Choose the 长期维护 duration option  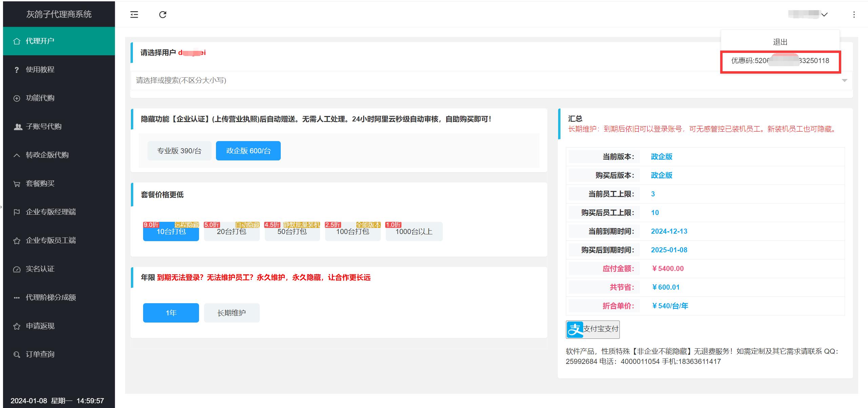click(x=232, y=313)
